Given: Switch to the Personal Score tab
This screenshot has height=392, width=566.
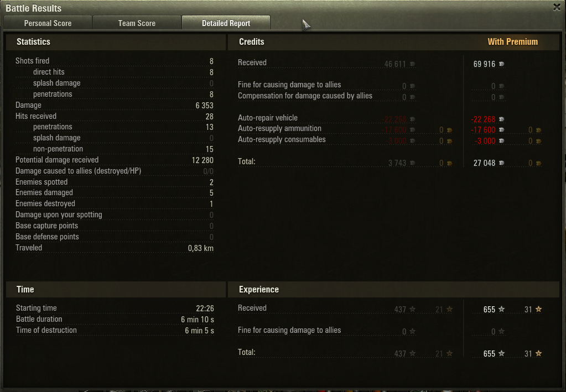Looking at the screenshot, I should click(48, 23).
